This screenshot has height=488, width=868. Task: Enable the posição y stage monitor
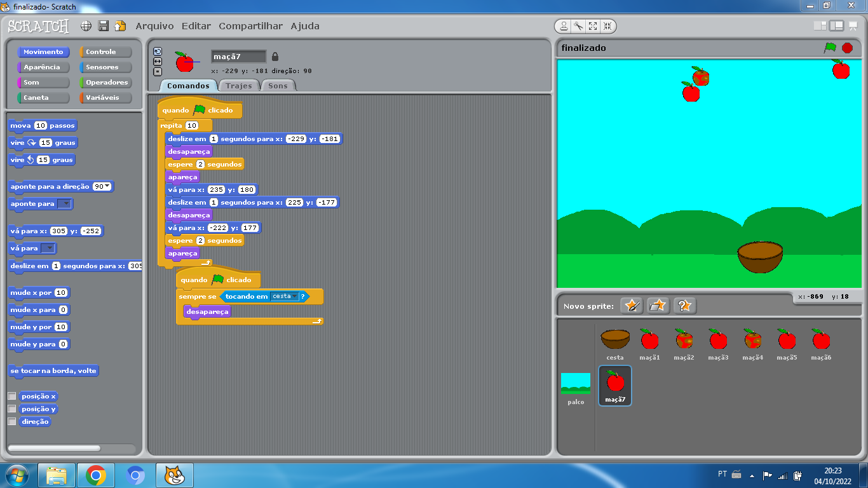coord(11,409)
